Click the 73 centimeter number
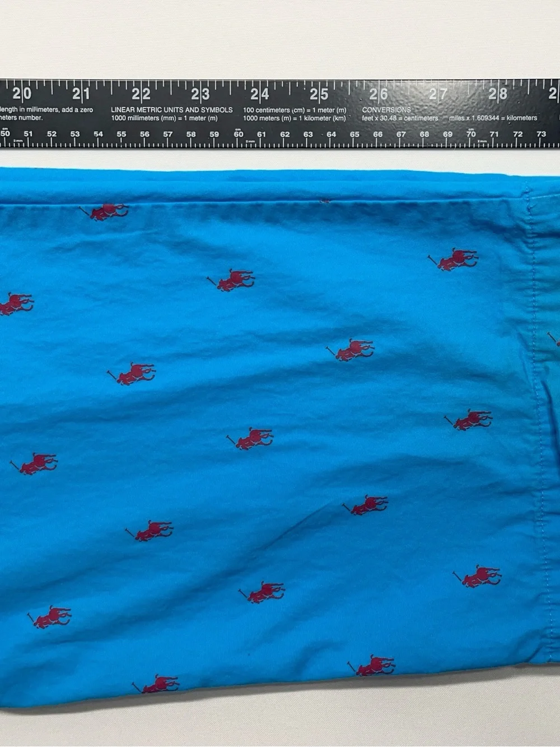This screenshot has width=560, height=747. coord(541,134)
